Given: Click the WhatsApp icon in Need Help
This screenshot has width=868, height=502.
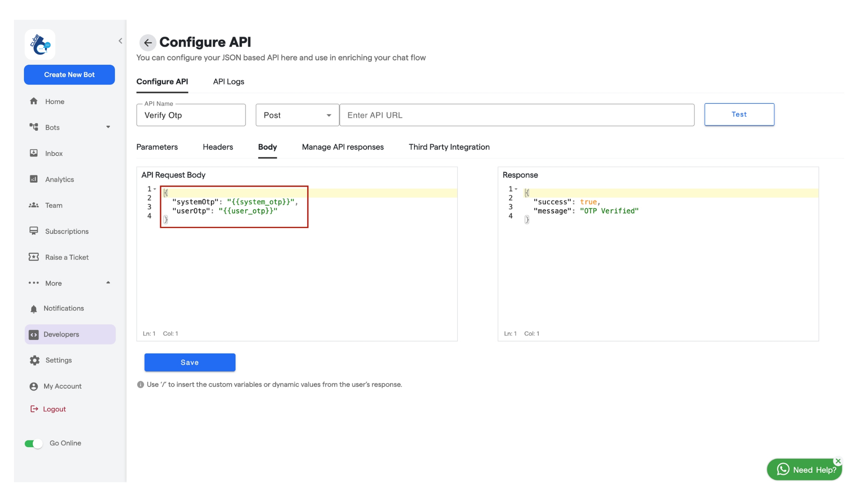Looking at the screenshot, I should point(783,469).
